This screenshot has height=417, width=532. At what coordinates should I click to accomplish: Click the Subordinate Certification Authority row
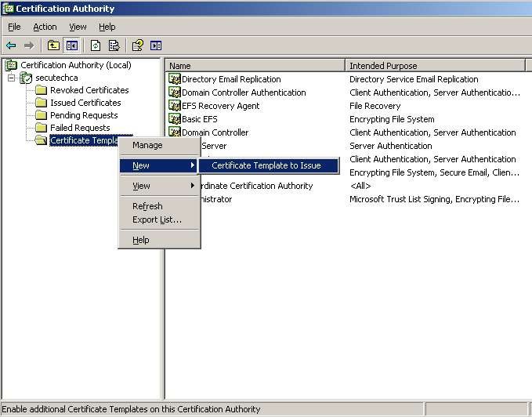pyautogui.click(x=257, y=186)
